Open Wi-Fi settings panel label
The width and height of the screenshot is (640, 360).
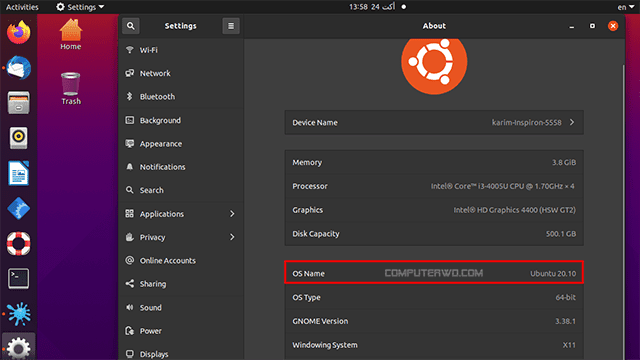[x=149, y=50]
